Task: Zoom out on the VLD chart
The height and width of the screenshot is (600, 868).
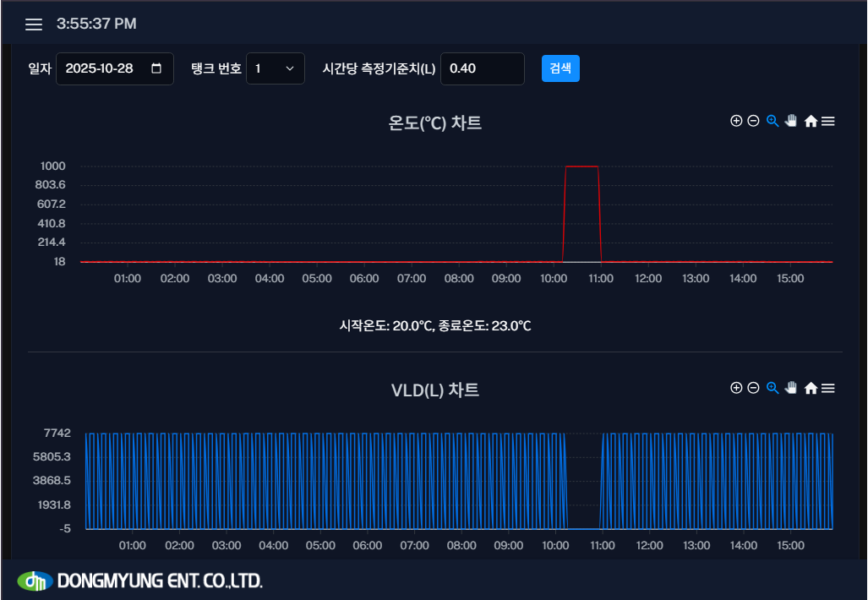Action: [x=753, y=388]
